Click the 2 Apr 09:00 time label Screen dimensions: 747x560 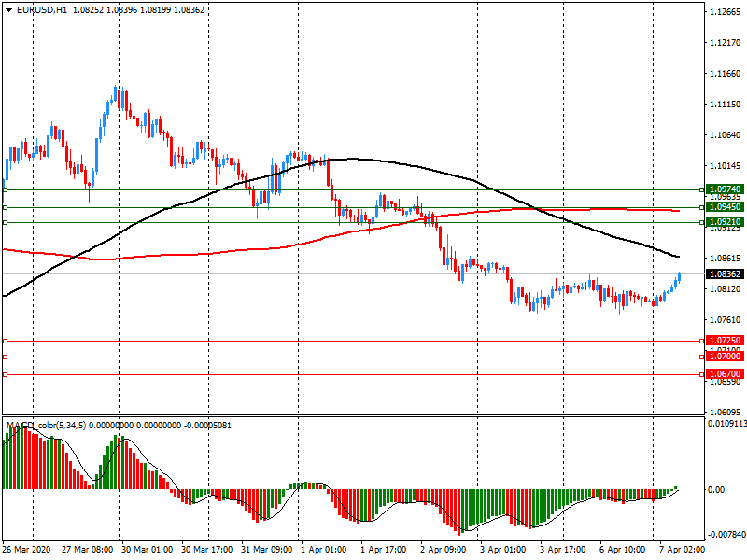coord(443,550)
